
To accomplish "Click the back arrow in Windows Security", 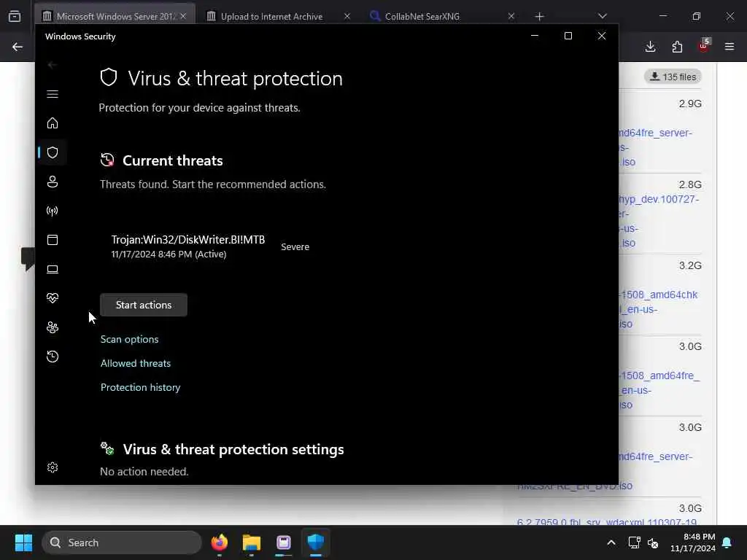I will coord(53,65).
